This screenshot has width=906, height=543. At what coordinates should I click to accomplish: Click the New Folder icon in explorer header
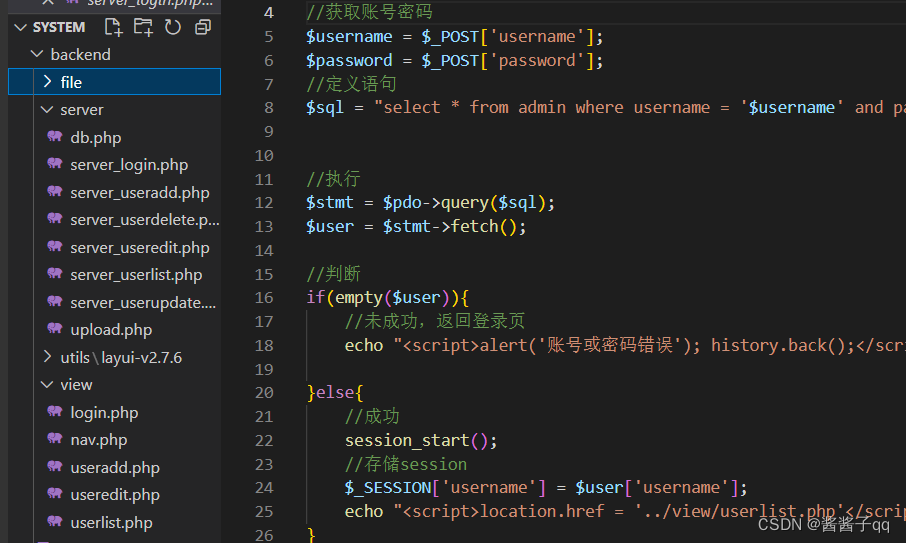point(143,27)
